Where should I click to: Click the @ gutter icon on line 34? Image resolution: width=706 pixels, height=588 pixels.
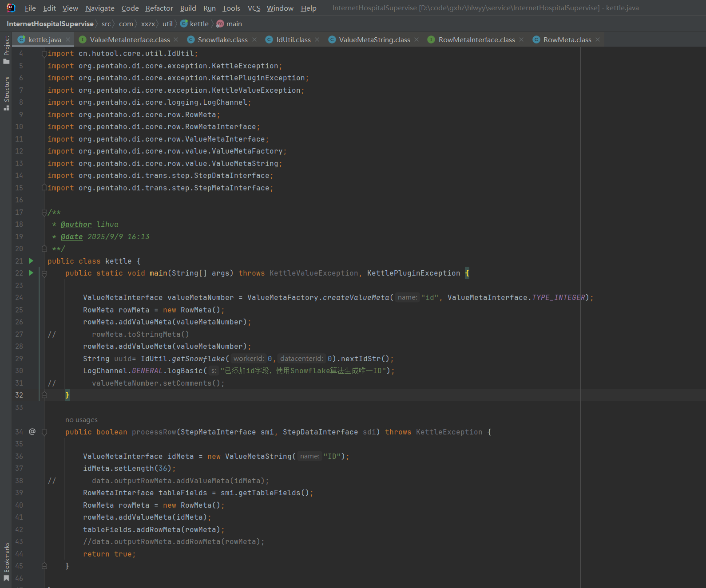point(32,431)
